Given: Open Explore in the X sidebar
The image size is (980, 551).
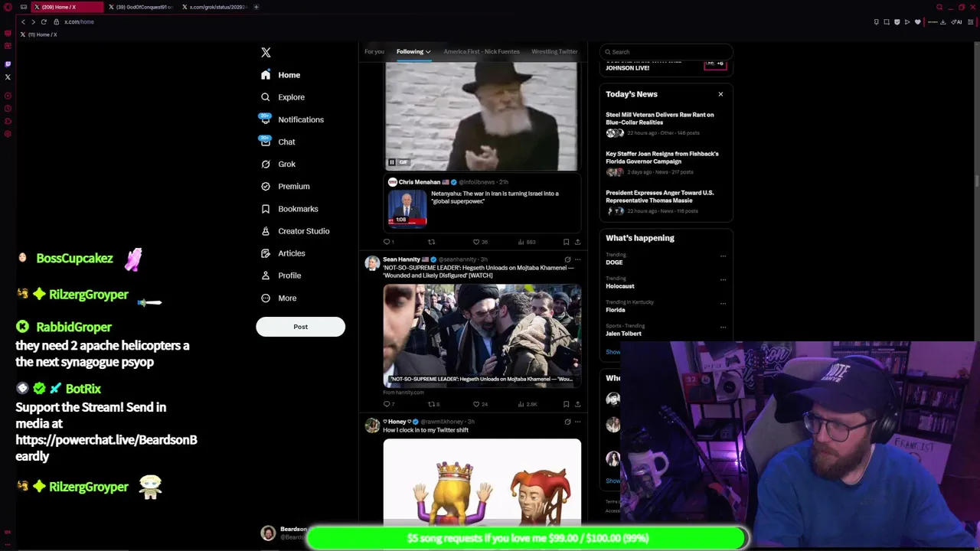Looking at the screenshot, I should pyautogui.click(x=282, y=97).
